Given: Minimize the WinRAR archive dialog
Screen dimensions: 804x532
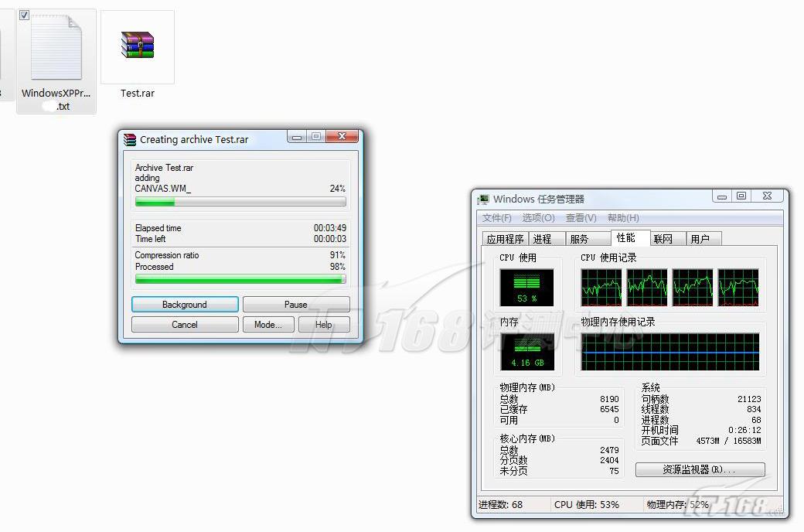Looking at the screenshot, I should pos(298,137).
